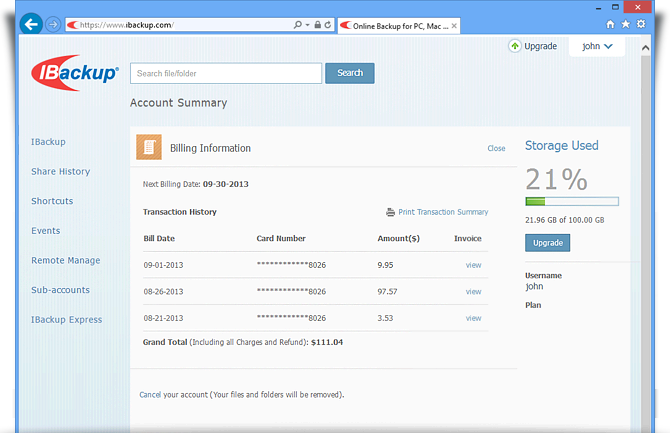Click the browser forward arrow button
Image resolution: width=670 pixels, height=433 pixels.
[x=53, y=24]
